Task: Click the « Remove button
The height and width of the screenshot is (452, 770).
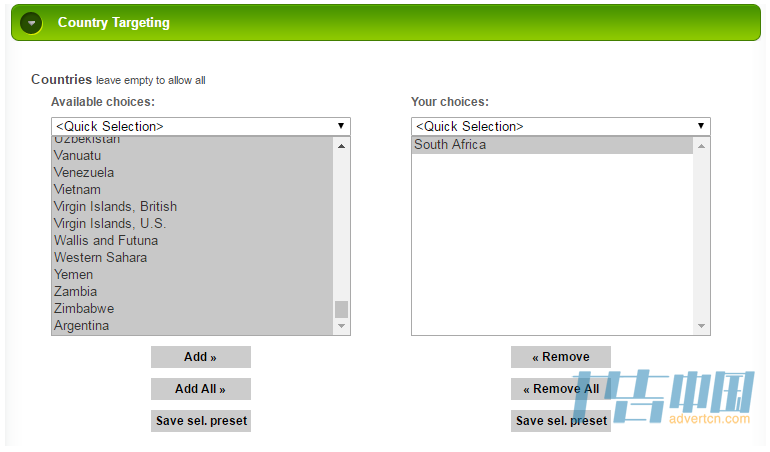Action: tap(561, 357)
